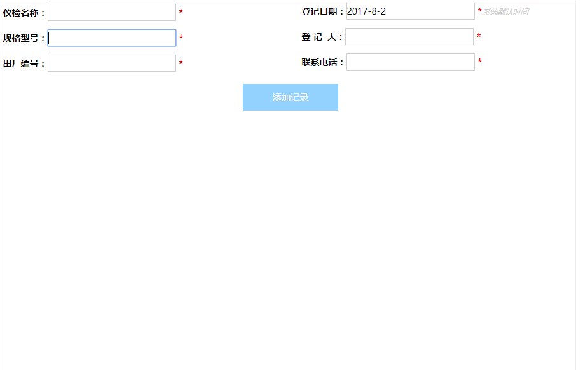Select the 出厂编号 input field
Screen dimensions: 588x370
click(x=112, y=63)
